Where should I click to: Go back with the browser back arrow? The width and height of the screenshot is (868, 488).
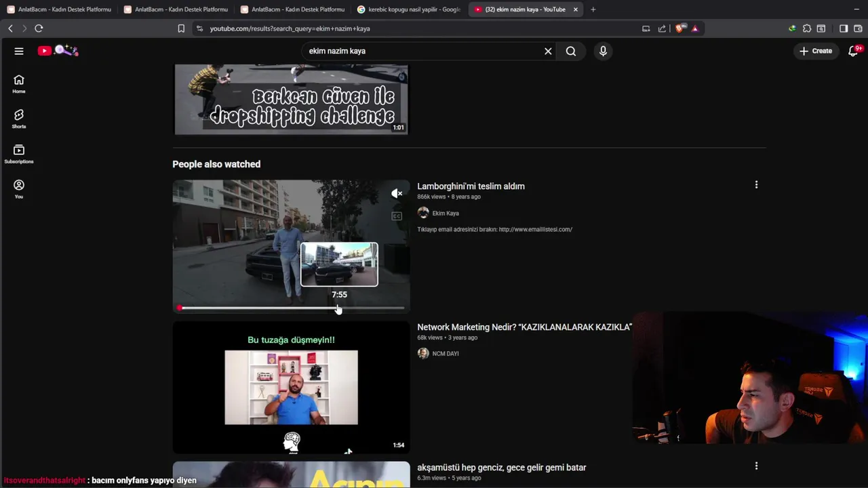10,28
